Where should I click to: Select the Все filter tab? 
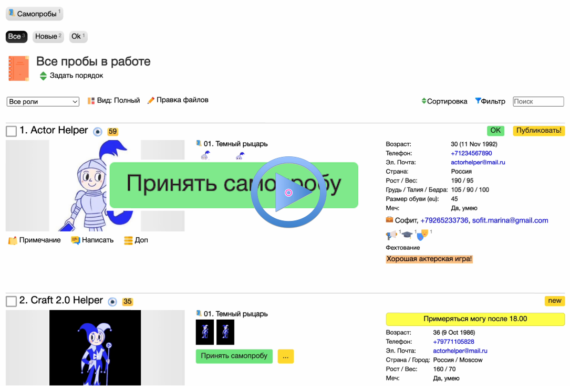(x=16, y=36)
